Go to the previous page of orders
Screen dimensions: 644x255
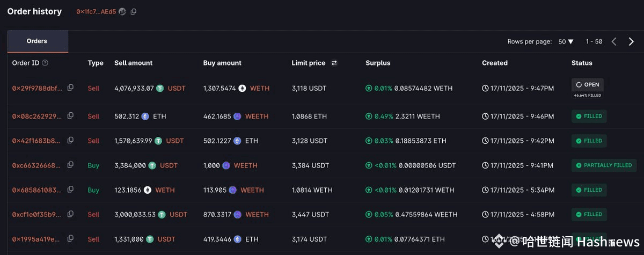614,41
